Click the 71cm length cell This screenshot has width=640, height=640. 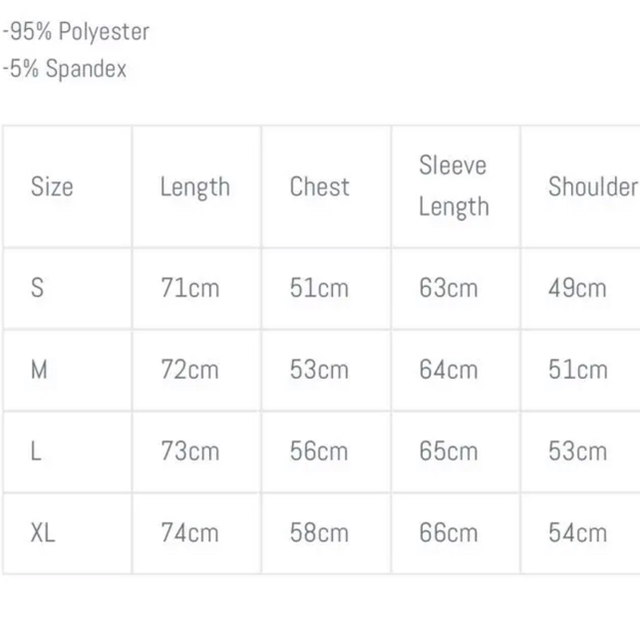(x=190, y=288)
